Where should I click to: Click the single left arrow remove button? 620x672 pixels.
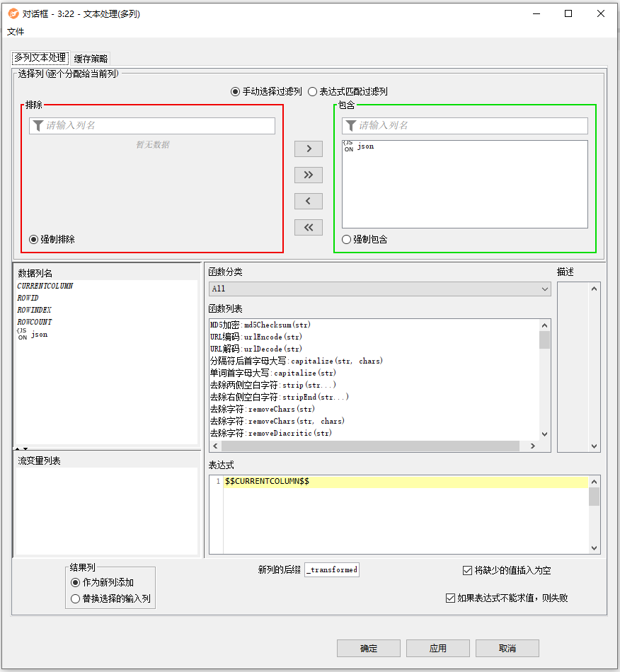308,201
